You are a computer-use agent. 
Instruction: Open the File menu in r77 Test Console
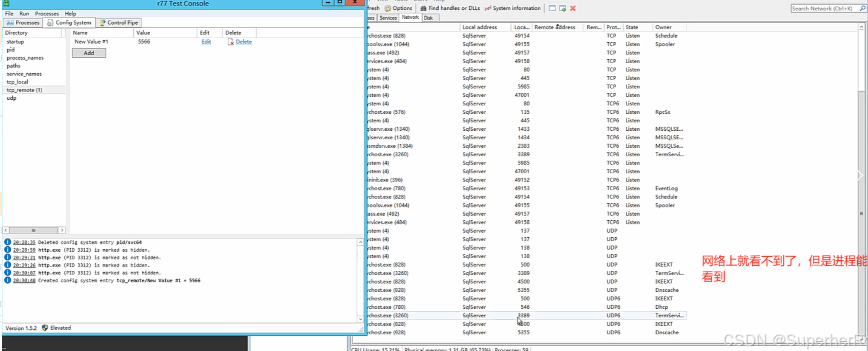coord(9,14)
